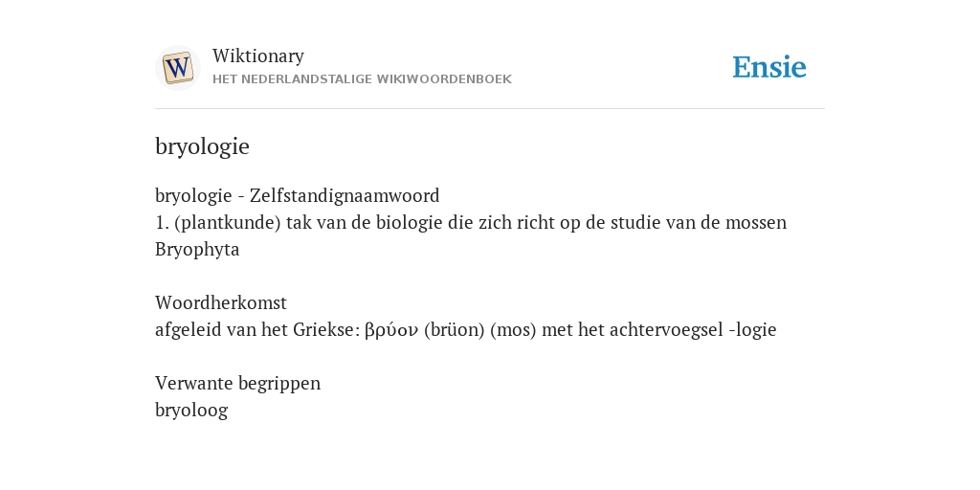Click the line bryologie - Zelfstandignaamwoord
The width and height of the screenshot is (980, 490).
coord(298,195)
